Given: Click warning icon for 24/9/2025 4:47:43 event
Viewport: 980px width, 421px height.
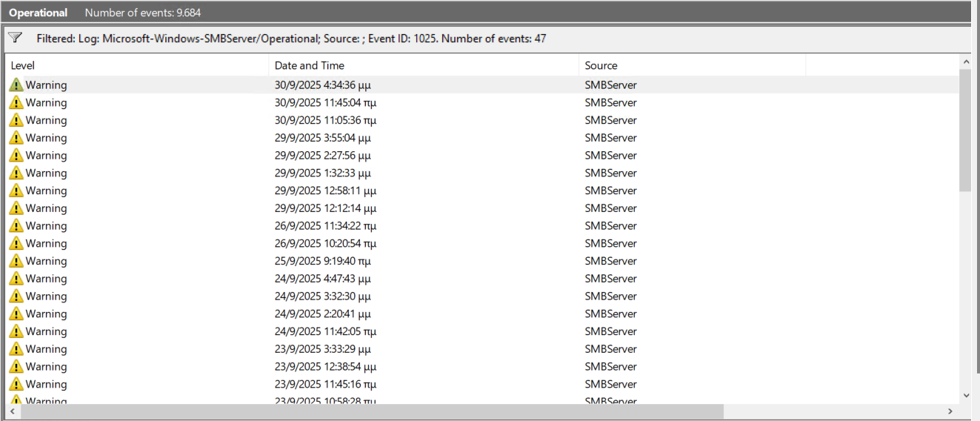Looking at the screenshot, I should (x=16, y=279).
